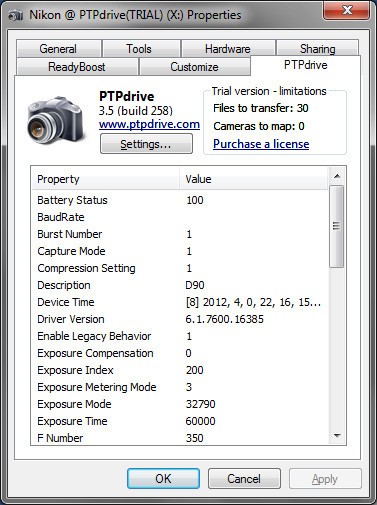Screen dimensions: 377x505
Task: Select the Battery Status row
Action: [x=180, y=200]
